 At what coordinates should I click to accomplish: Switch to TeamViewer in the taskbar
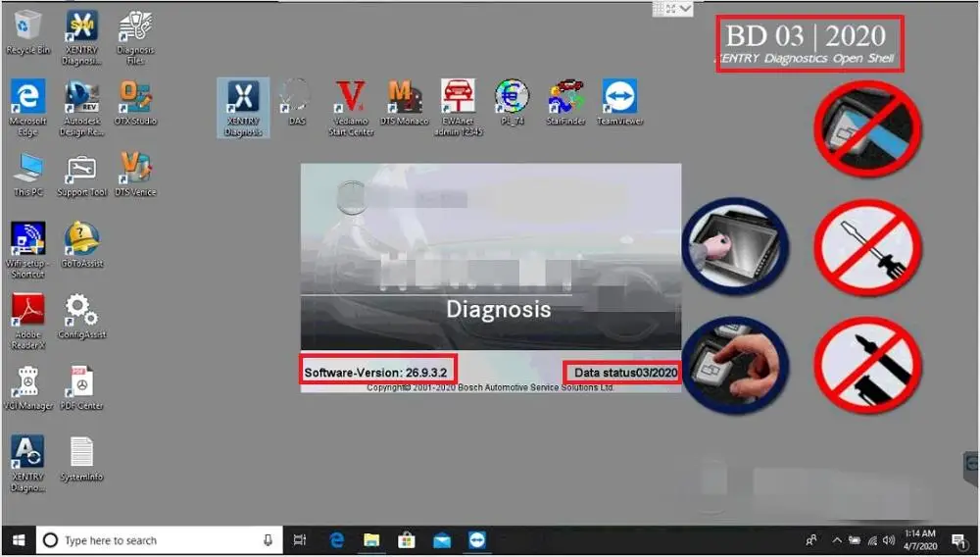[x=477, y=540]
